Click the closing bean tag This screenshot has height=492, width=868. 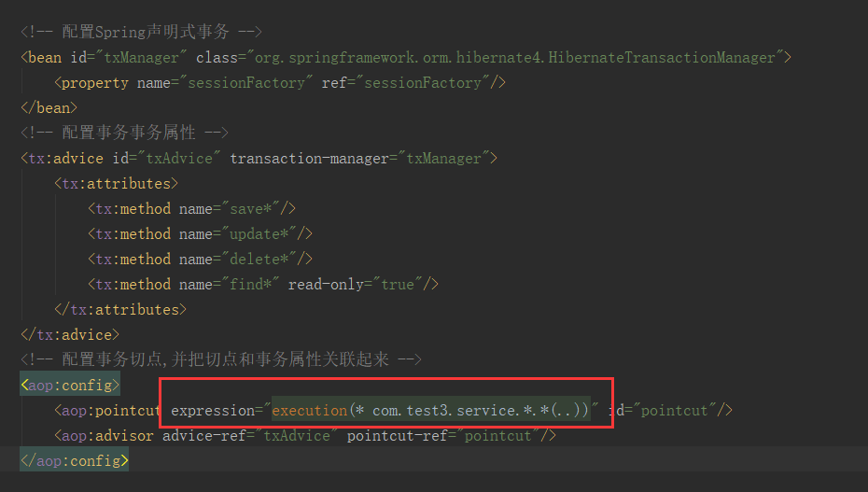[49, 108]
